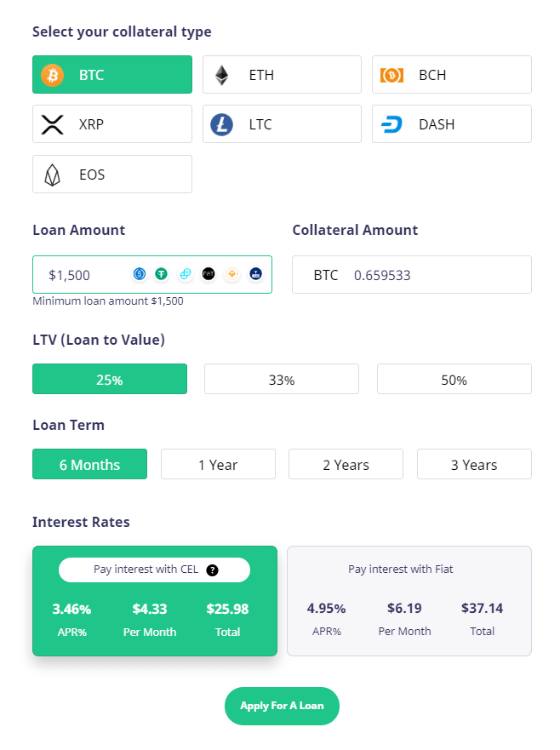Select ETH as collateral type
560x750 pixels.
point(282,75)
